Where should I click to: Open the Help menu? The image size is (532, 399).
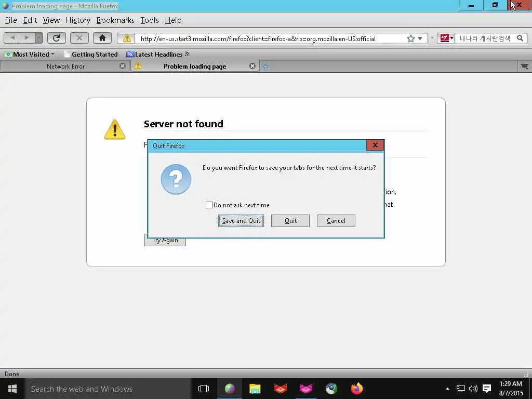(174, 20)
